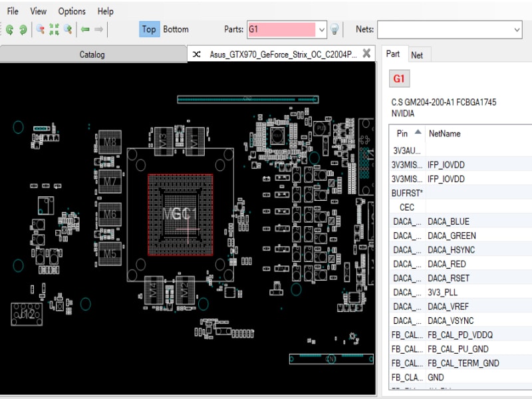
Task: Select the DACA_RSET net row
Action: click(461, 278)
